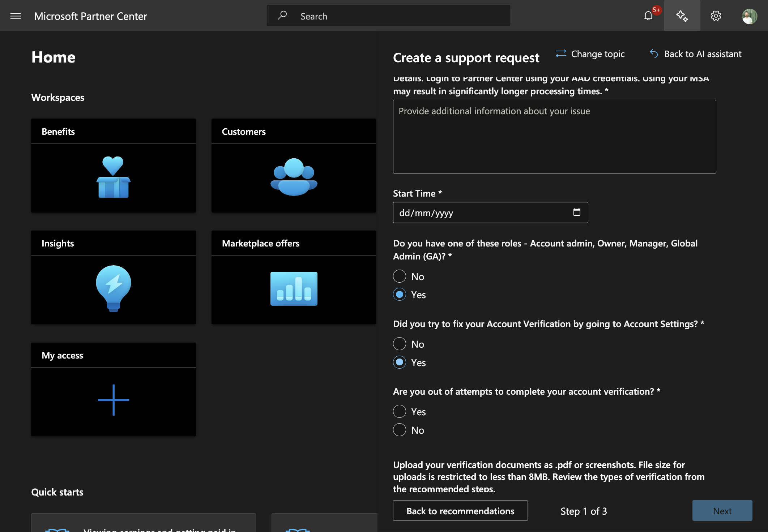Open Customers workspace people icon
768x532 pixels.
[294, 177]
